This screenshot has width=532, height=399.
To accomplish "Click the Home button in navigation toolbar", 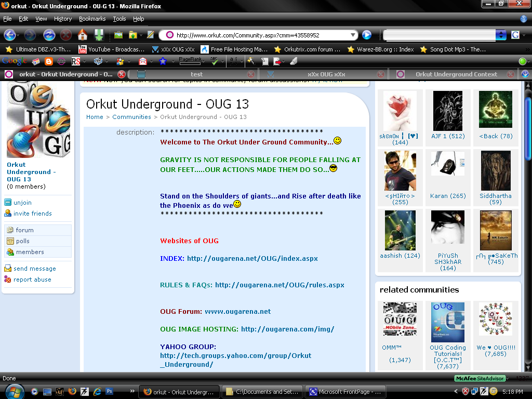I will 83,35.
